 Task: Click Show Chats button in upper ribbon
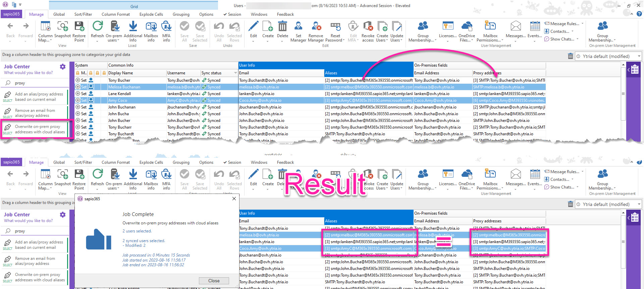(561, 39)
